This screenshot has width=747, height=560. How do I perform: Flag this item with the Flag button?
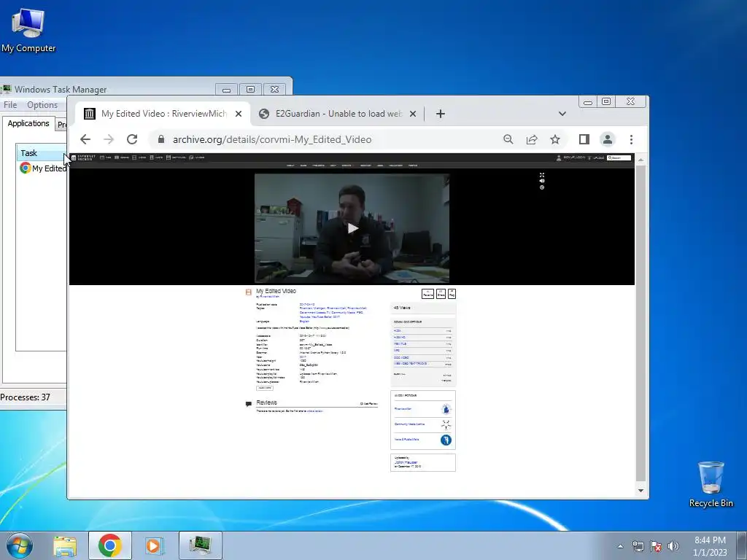tap(452, 294)
